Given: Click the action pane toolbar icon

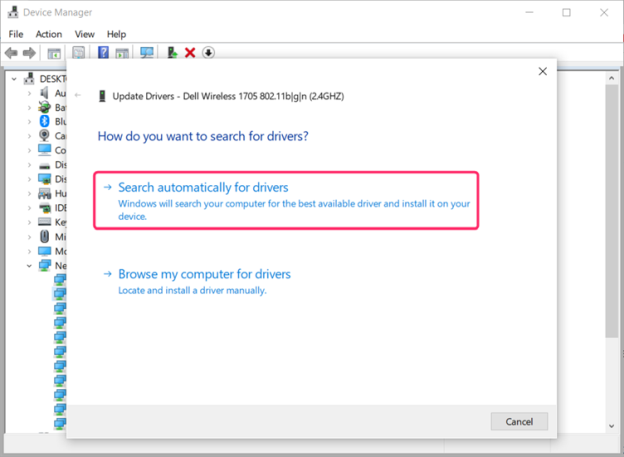Looking at the screenshot, I should pos(122,53).
